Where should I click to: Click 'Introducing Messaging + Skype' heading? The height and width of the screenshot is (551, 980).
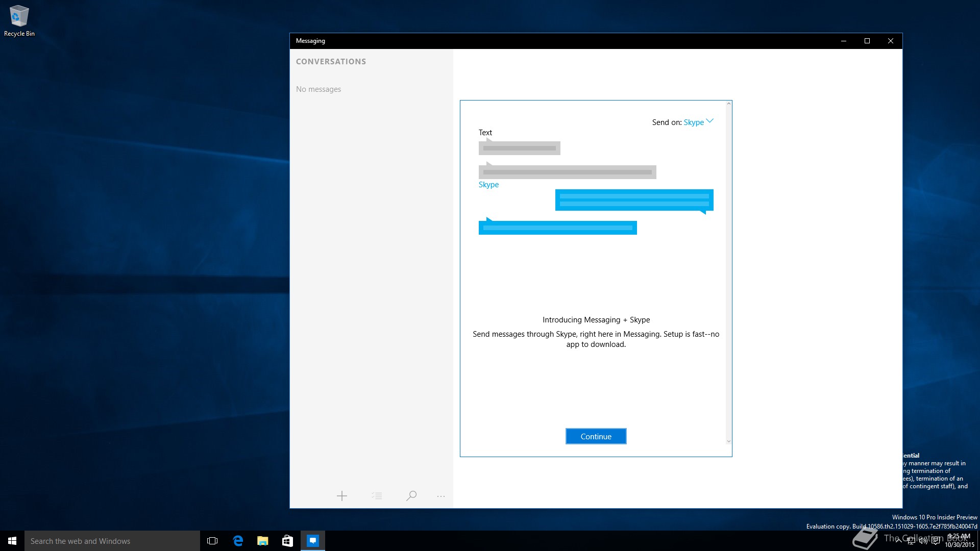(x=596, y=320)
